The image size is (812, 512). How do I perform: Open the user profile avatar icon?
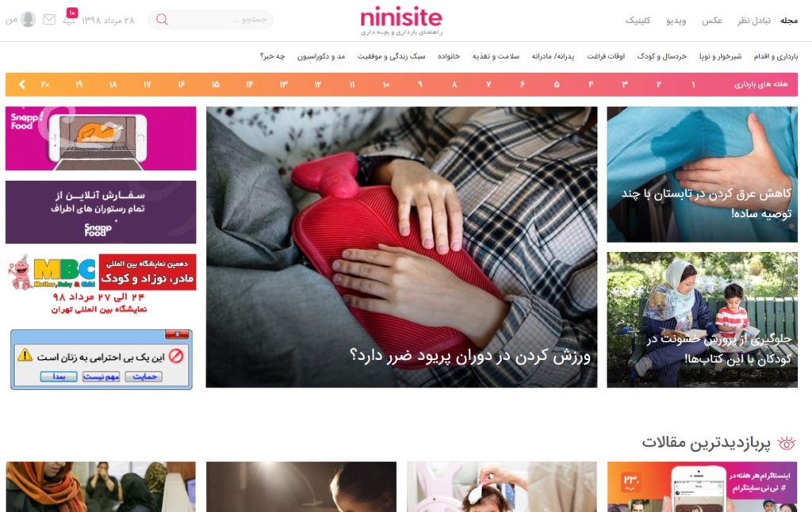tap(28, 19)
